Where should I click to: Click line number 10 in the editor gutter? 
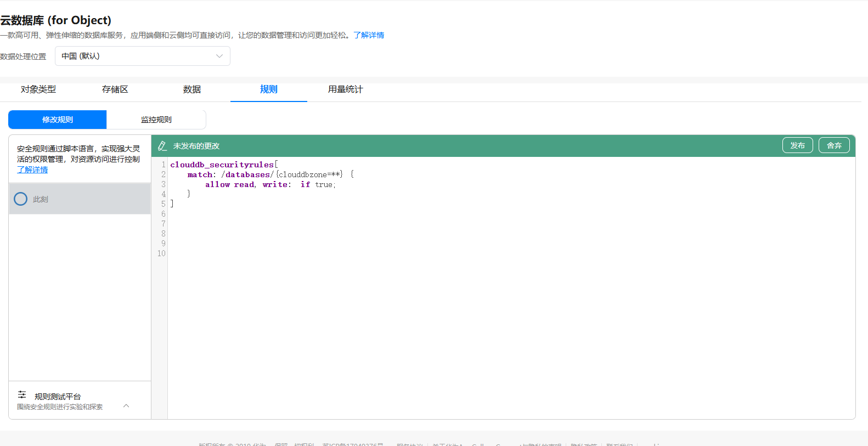(x=161, y=253)
